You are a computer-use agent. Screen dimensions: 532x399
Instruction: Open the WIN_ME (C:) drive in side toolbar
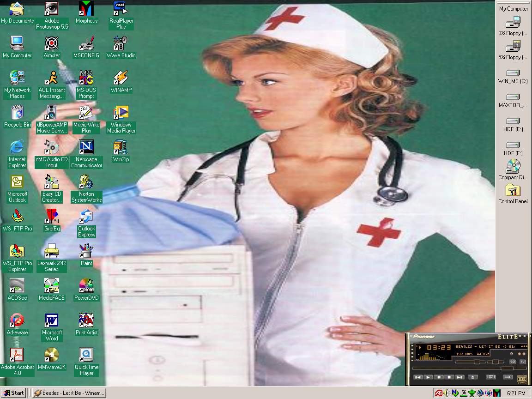513,77
